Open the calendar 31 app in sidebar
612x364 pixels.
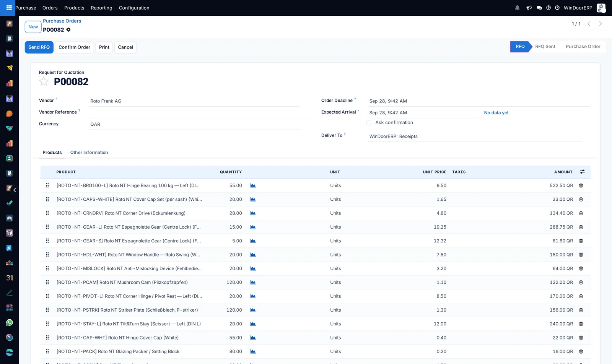10,278
